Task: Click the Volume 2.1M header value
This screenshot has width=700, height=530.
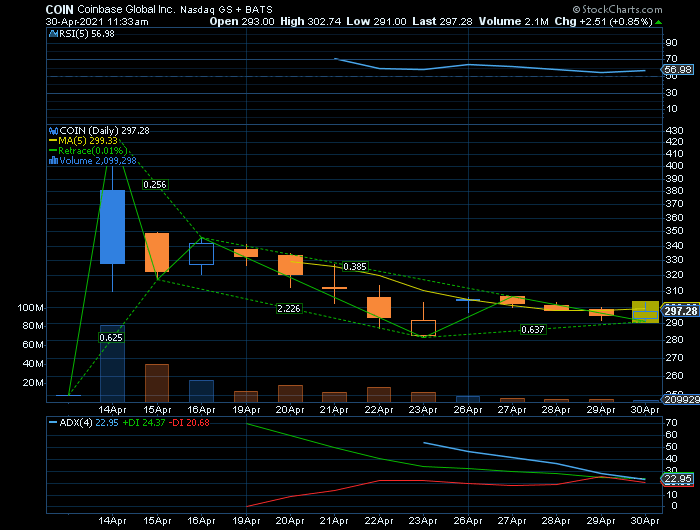Action: [513, 21]
